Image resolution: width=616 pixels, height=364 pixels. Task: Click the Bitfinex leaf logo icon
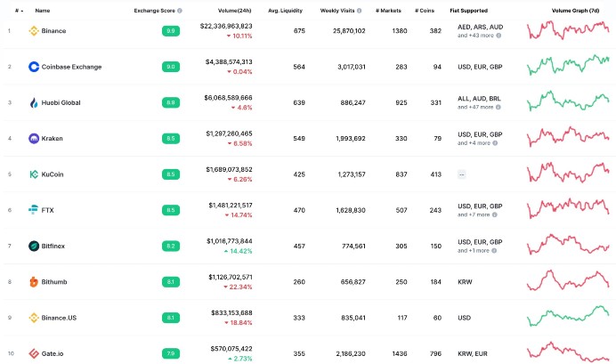[34, 247]
